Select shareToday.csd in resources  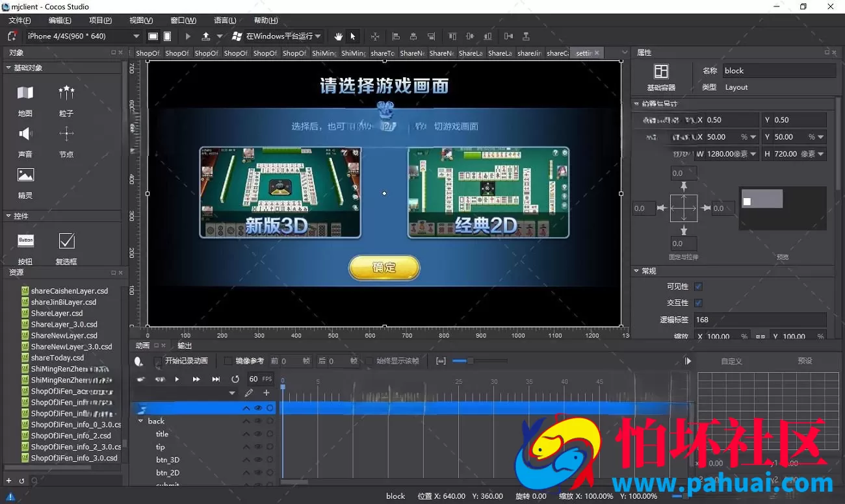[x=57, y=357]
